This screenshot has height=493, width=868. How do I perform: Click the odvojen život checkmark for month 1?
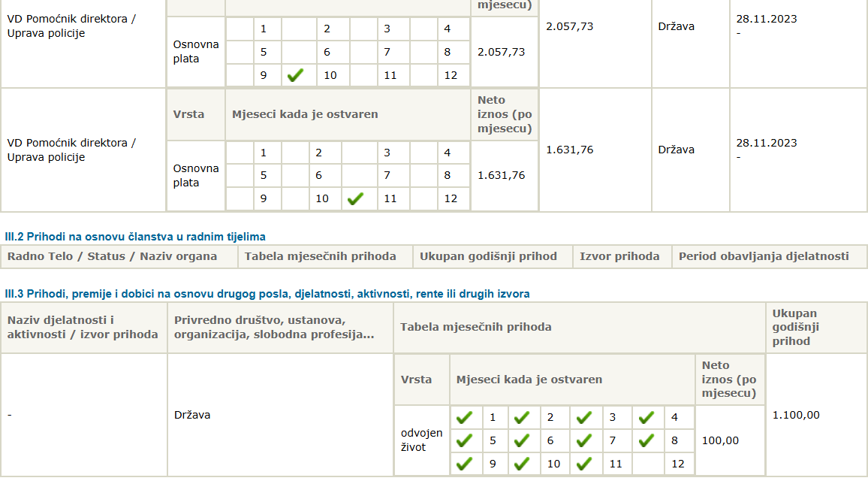click(x=465, y=417)
